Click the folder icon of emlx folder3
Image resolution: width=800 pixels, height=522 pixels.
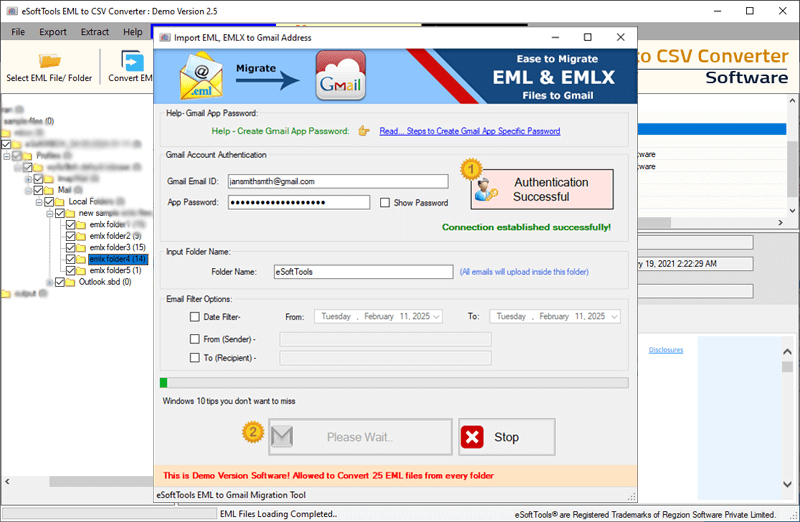click(81, 247)
